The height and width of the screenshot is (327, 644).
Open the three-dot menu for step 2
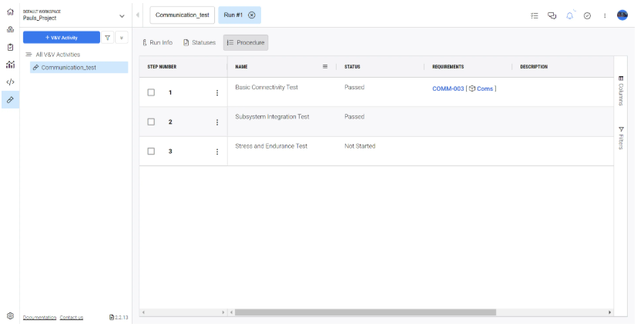(x=217, y=122)
